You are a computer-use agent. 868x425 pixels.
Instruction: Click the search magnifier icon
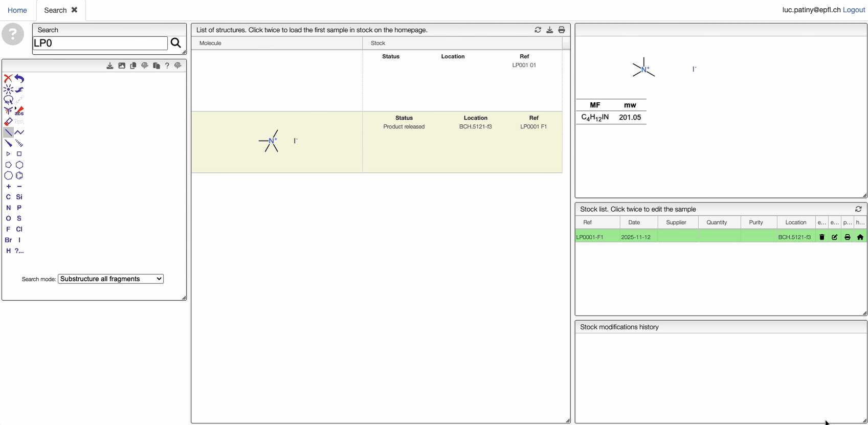[175, 43]
